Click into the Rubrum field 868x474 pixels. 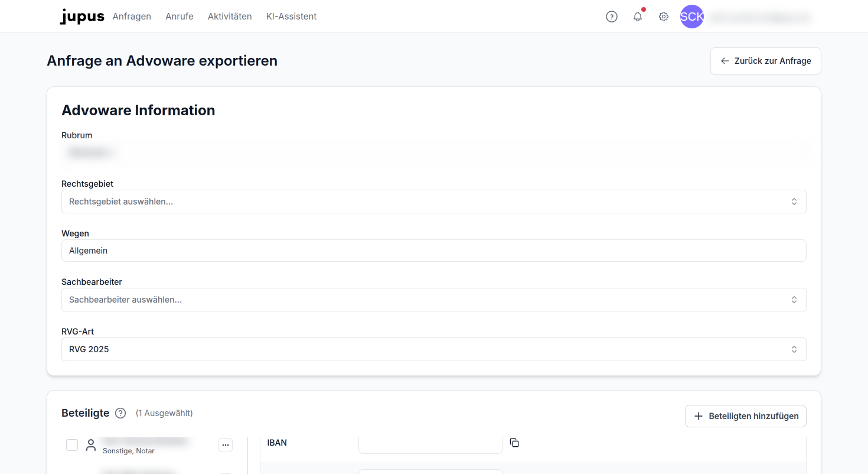coord(434,152)
